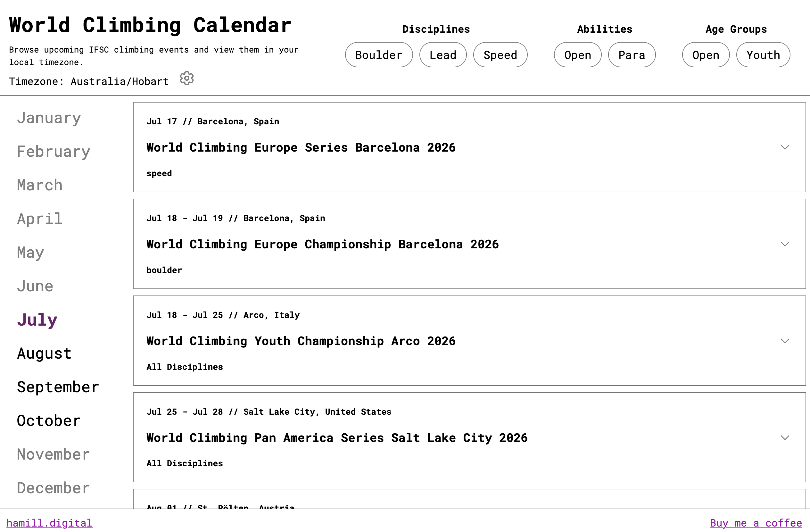Click the Timezone: Australia/Hobart text

click(x=89, y=81)
